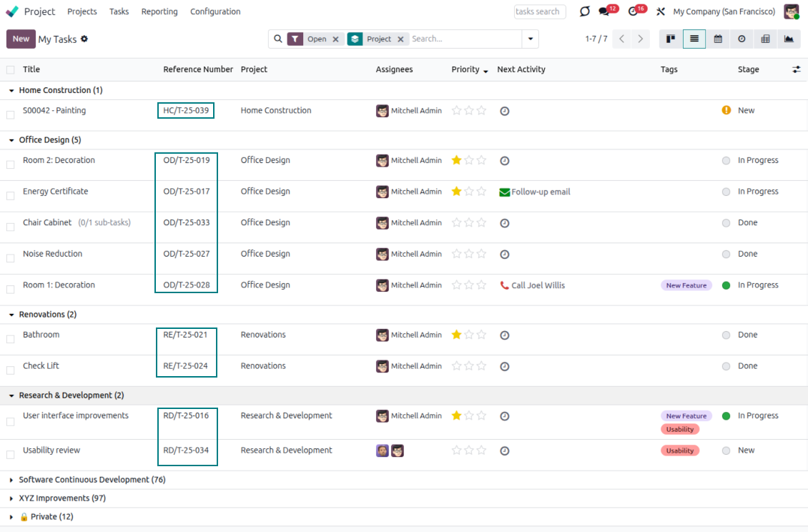Remove the Open filter from search

335,39
